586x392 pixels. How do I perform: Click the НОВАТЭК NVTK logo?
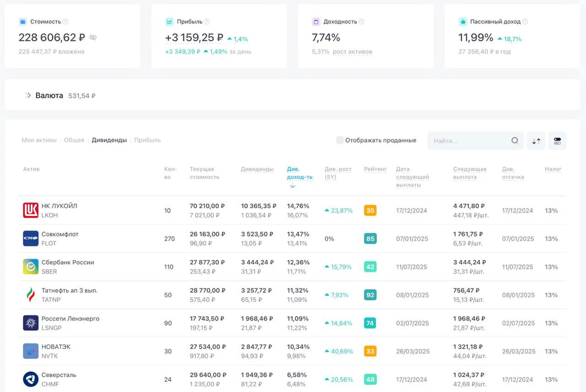pyautogui.click(x=31, y=351)
